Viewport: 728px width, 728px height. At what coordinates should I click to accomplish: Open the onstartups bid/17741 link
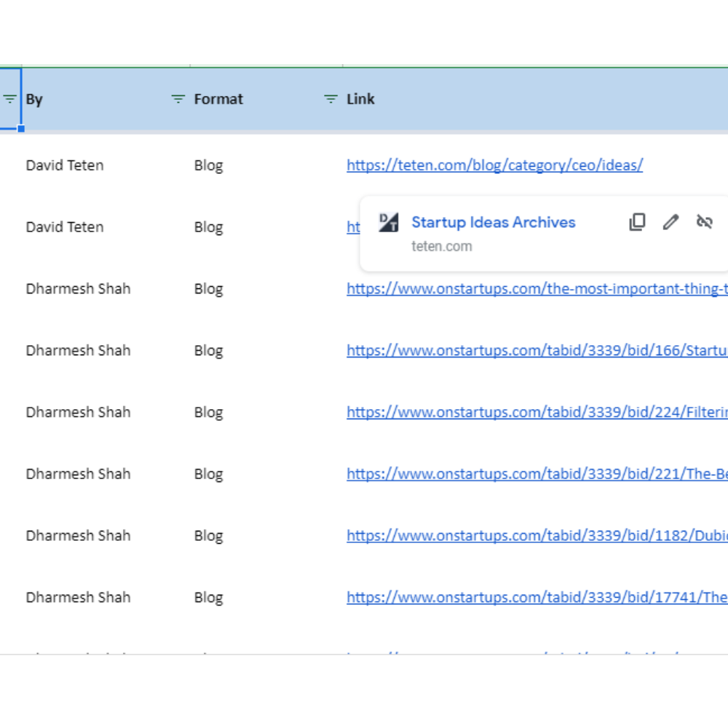[537, 598]
